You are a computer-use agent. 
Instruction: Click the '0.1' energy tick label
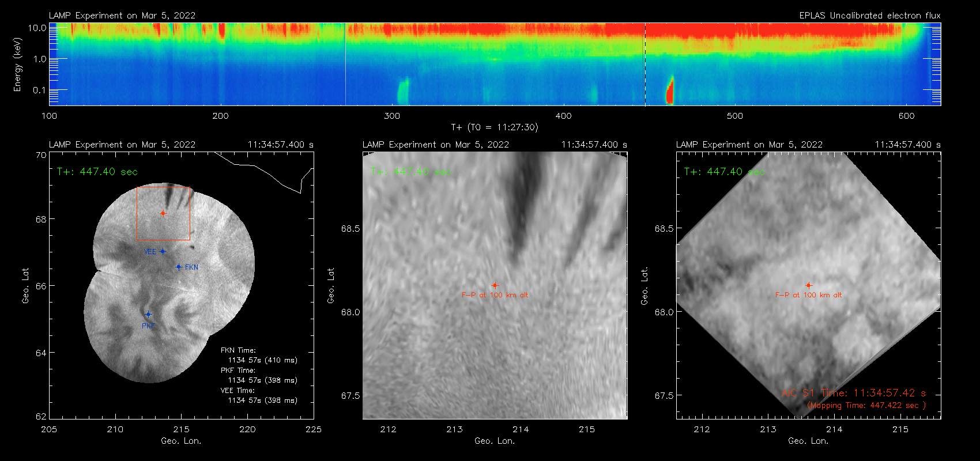click(40, 90)
